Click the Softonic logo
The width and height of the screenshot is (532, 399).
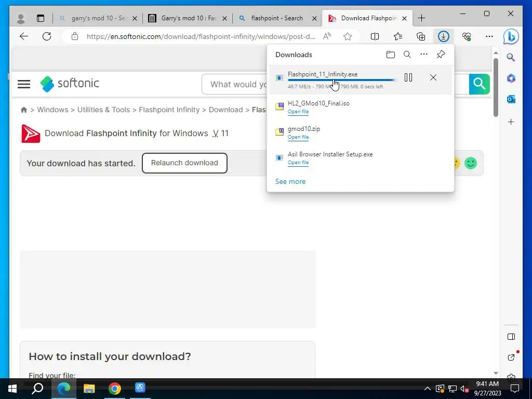tap(70, 84)
